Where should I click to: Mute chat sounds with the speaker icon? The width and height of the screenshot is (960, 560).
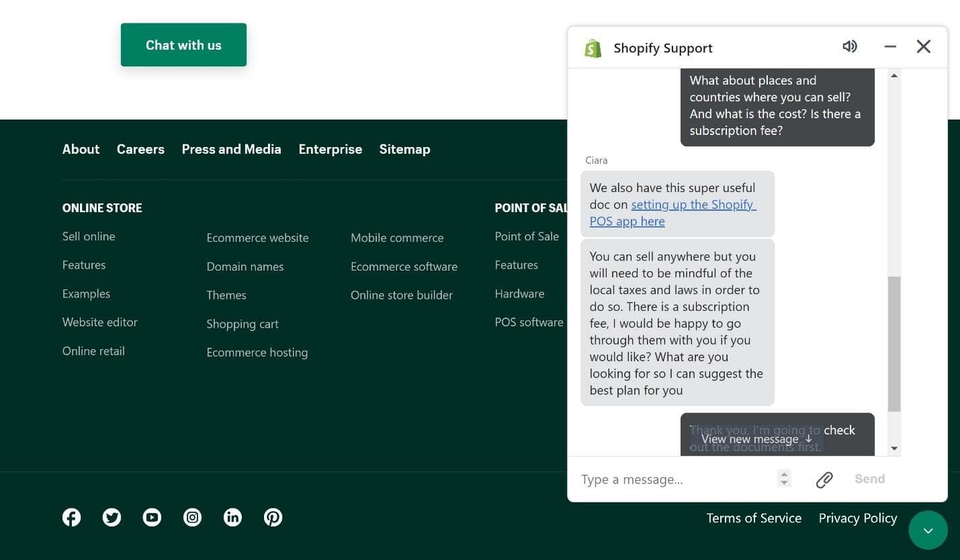click(850, 46)
